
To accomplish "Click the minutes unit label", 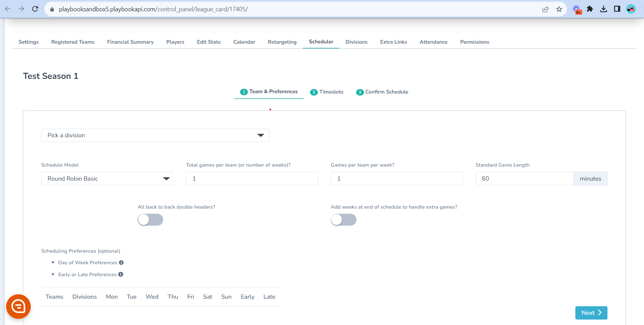I will coord(590,179).
